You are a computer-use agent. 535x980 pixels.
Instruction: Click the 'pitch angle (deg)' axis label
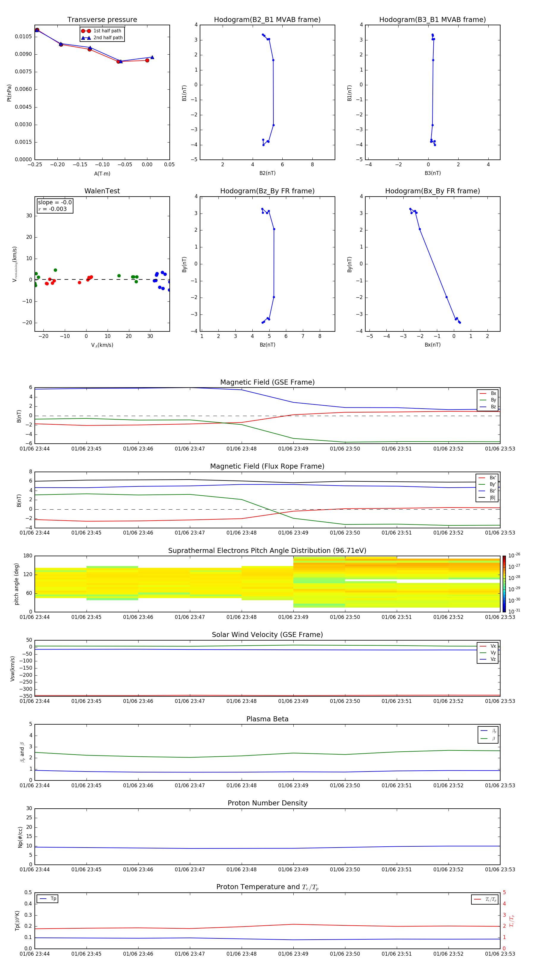[16, 584]
